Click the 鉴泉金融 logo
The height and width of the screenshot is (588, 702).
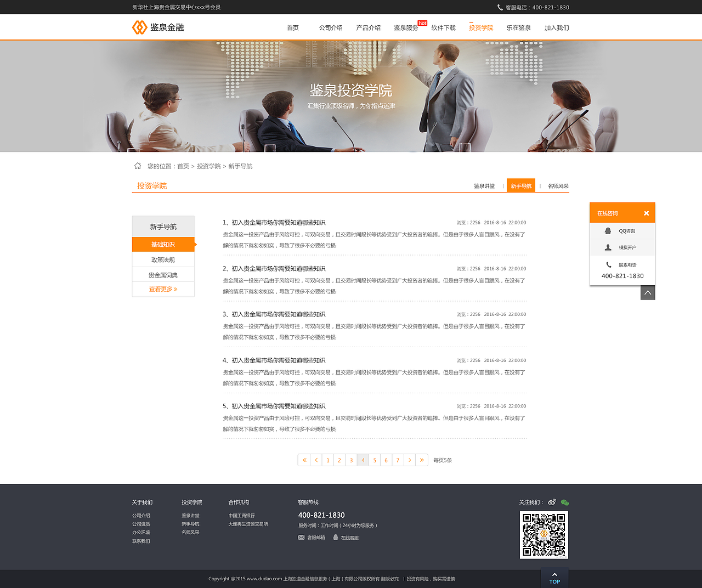(158, 27)
